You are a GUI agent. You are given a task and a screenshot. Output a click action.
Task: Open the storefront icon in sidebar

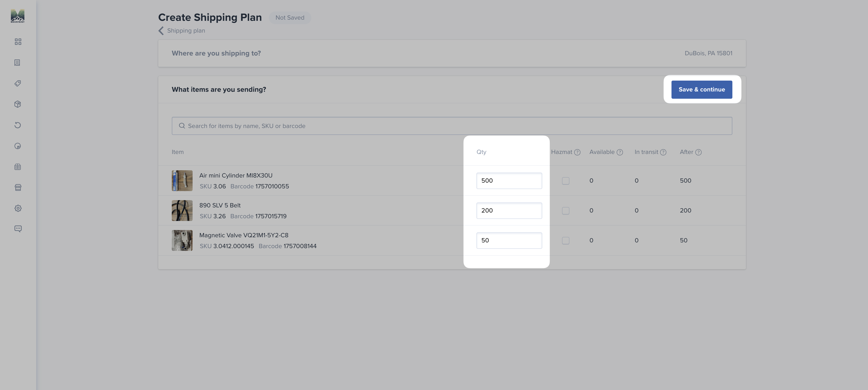pos(18,187)
